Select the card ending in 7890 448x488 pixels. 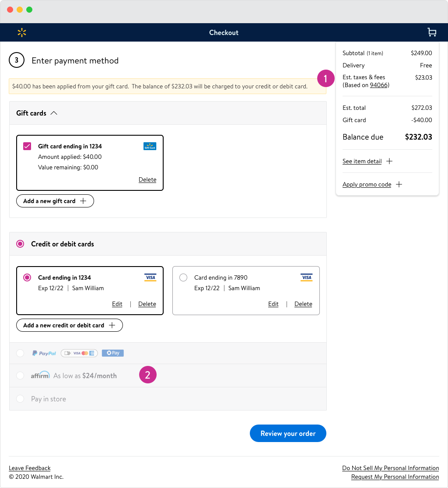(x=183, y=277)
